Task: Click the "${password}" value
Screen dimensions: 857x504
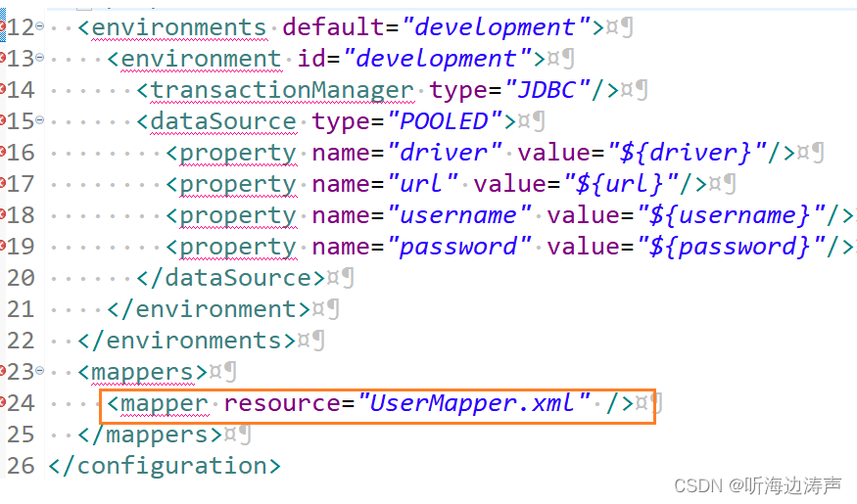Action: 731,247
